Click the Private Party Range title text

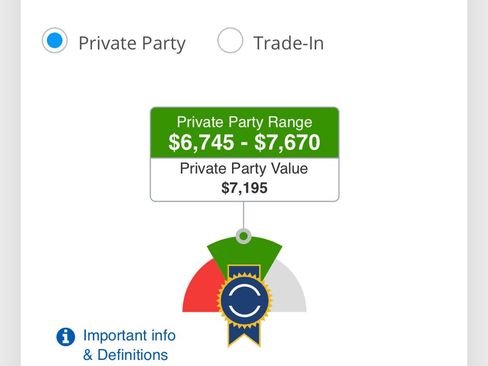pyautogui.click(x=244, y=122)
